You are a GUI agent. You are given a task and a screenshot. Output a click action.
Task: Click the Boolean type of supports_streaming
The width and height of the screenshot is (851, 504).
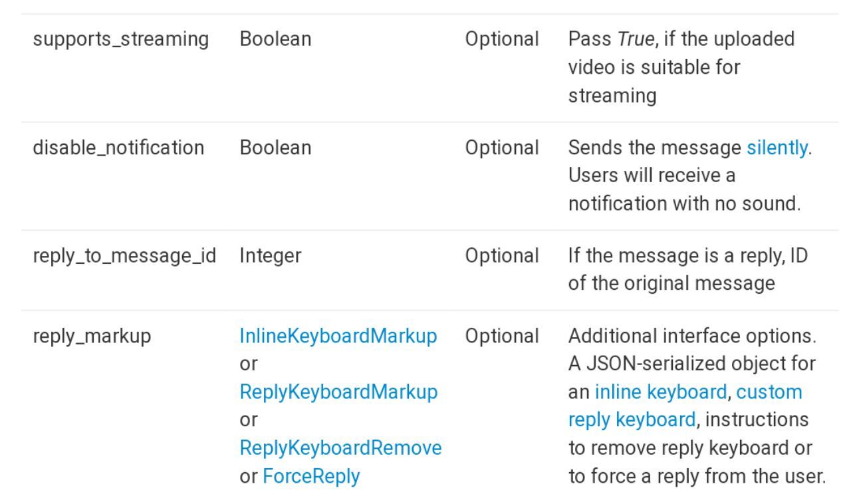click(x=275, y=39)
